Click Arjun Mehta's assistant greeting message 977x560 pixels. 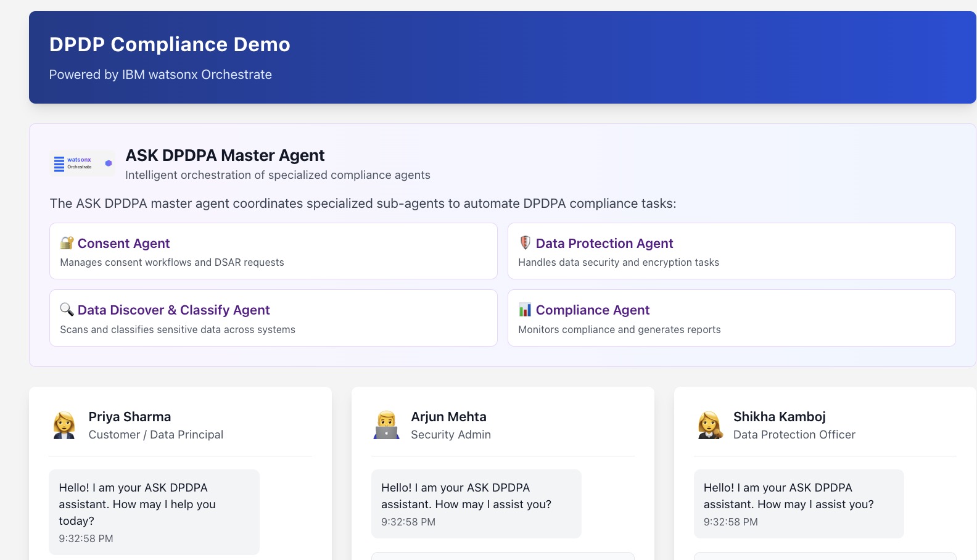[476, 504]
